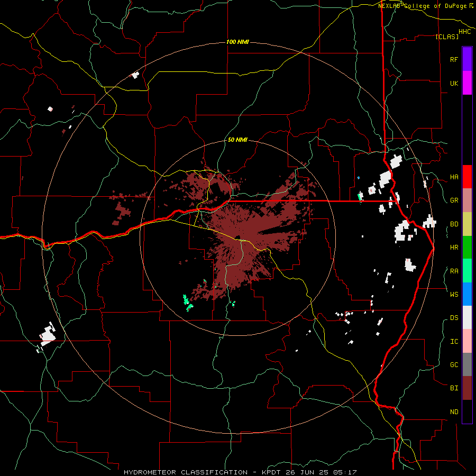Select the IC pink legend swatch

[467, 341]
